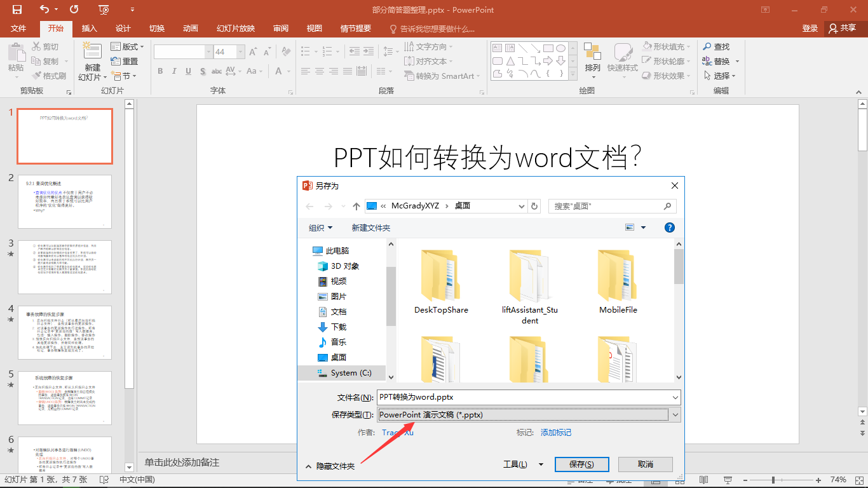Click Increase Font Size icon

pyautogui.click(x=253, y=52)
